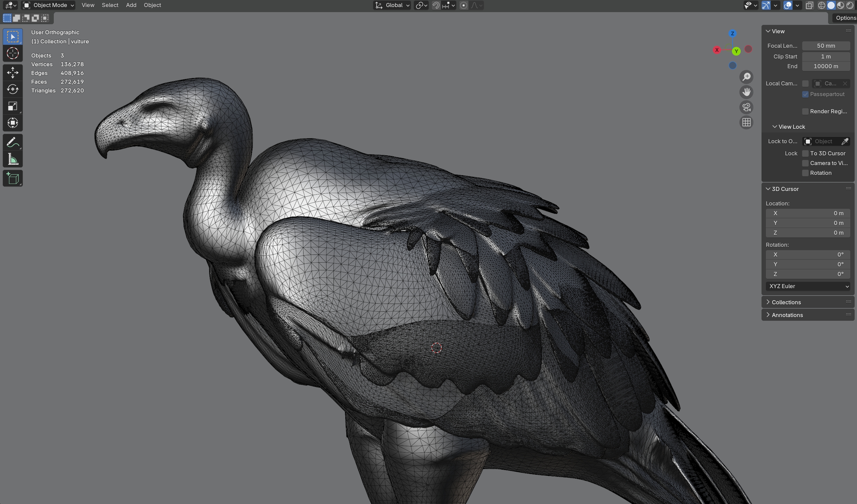This screenshot has width=857, height=504.
Task: Open the XYZ Euler rotation dropdown
Action: [x=808, y=286]
